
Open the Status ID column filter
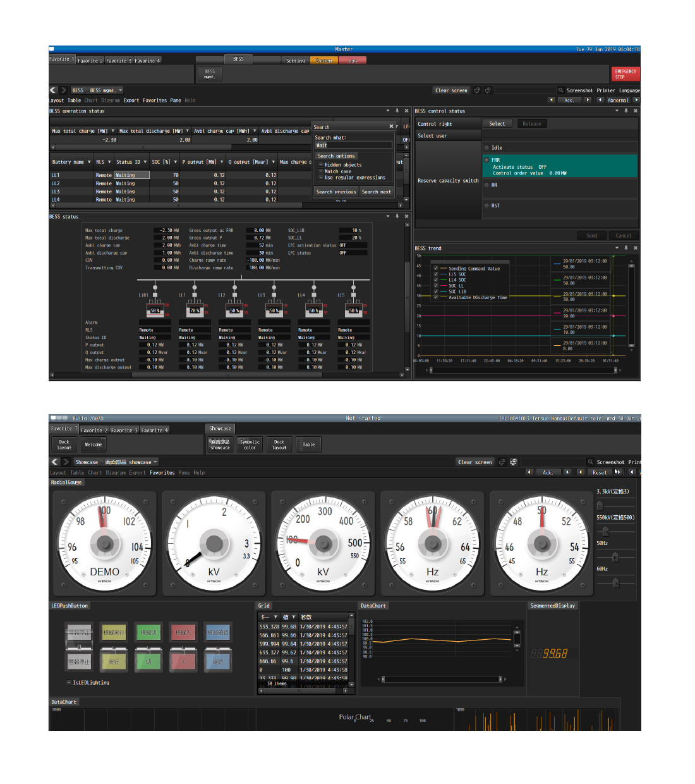coord(145,162)
